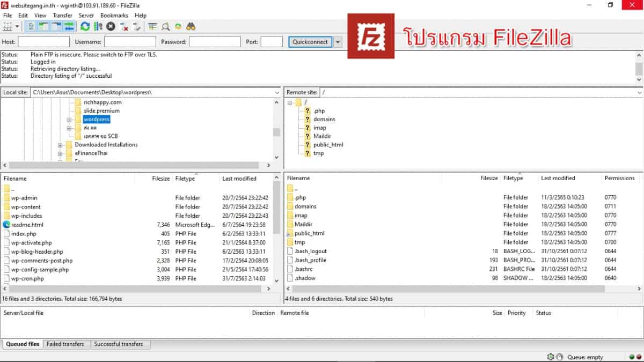Sort remote files by Permissions column

(x=620, y=178)
